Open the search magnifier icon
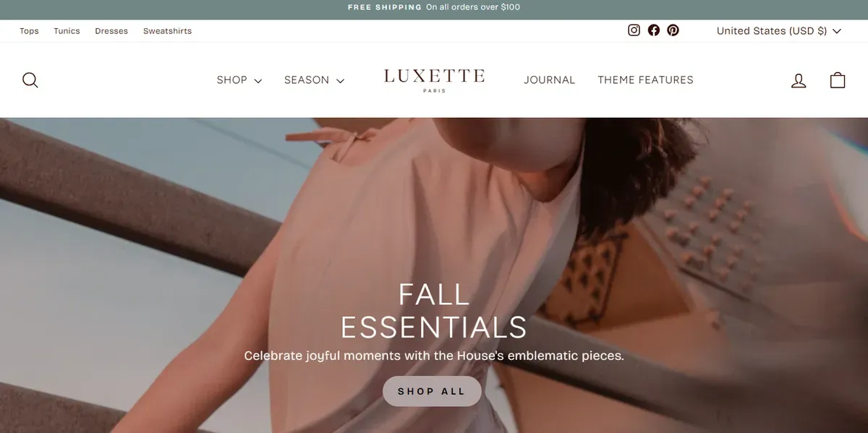 click(30, 80)
